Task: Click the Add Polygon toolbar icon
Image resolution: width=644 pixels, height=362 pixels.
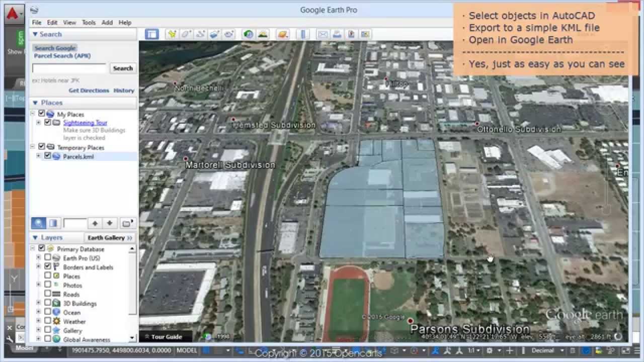Action: 186,34
